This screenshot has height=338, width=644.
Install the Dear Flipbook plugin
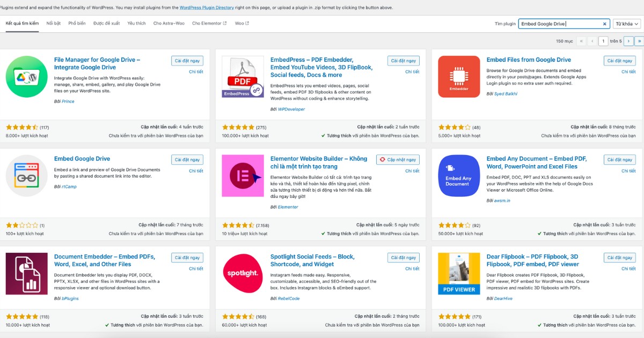pyautogui.click(x=620, y=258)
